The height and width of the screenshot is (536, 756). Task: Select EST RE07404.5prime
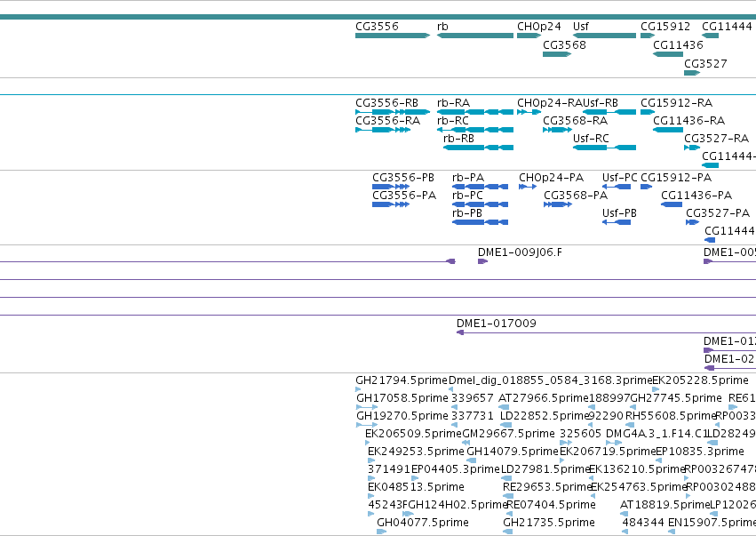pos(511,514)
